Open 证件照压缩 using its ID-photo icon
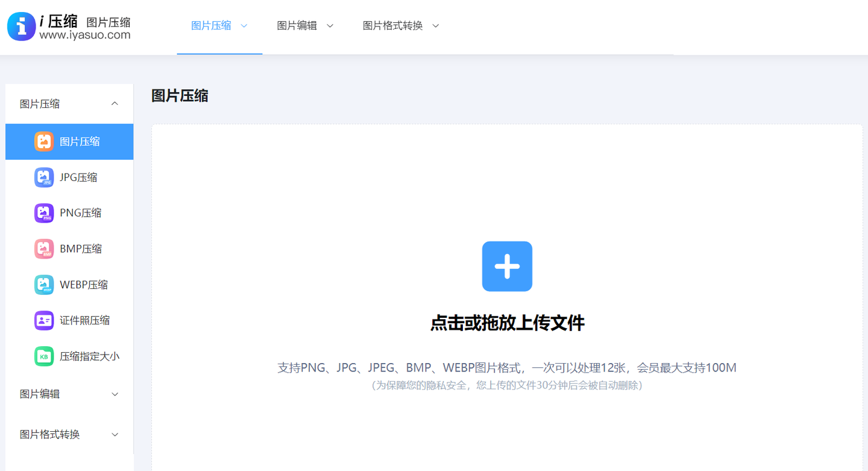Image resolution: width=868 pixels, height=471 pixels. click(44, 320)
